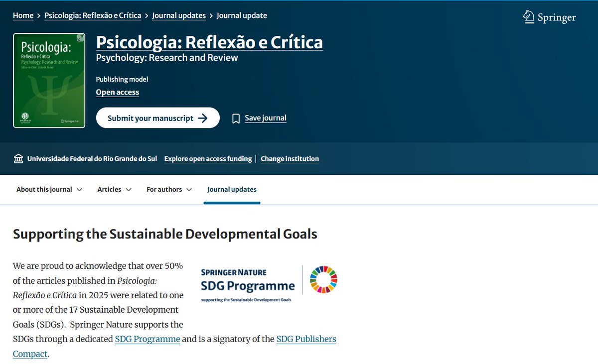The image size is (598, 364).
Task: Click 'Universidade Federal do Rio Grande do Sul' text
Action: [x=92, y=159]
